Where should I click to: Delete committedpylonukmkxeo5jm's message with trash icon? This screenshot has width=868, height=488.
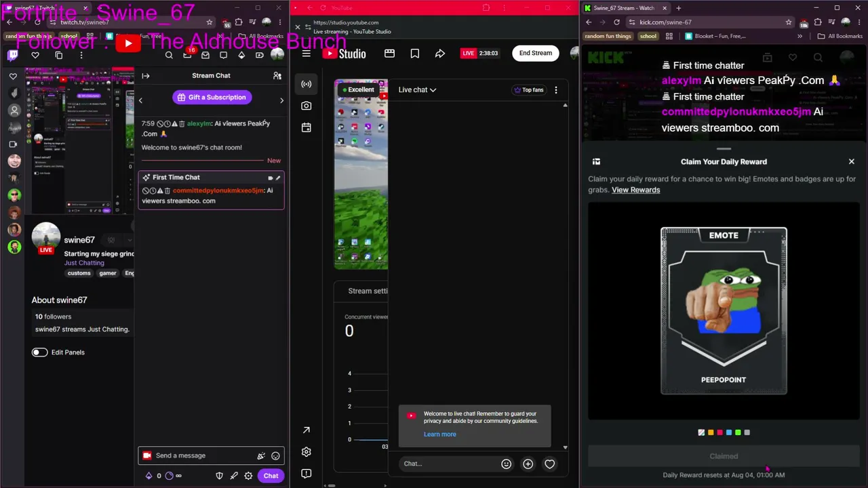(167, 191)
